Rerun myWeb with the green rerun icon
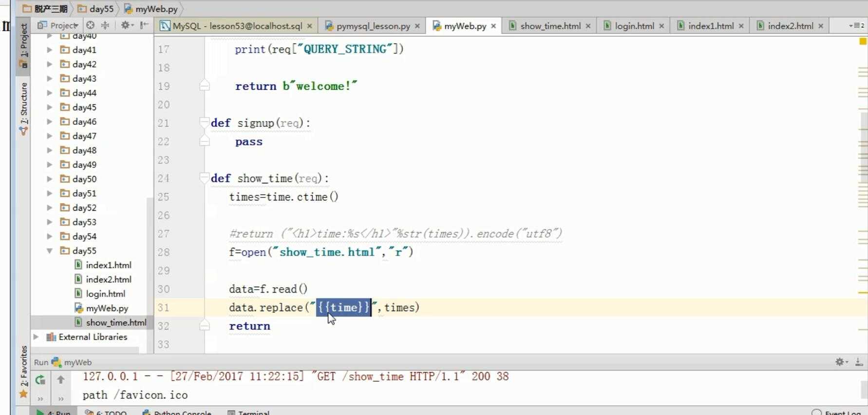 (40, 380)
